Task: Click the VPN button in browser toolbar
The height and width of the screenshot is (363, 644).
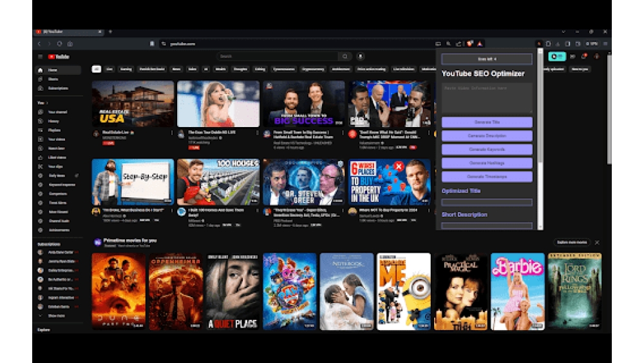Action: click(x=592, y=44)
